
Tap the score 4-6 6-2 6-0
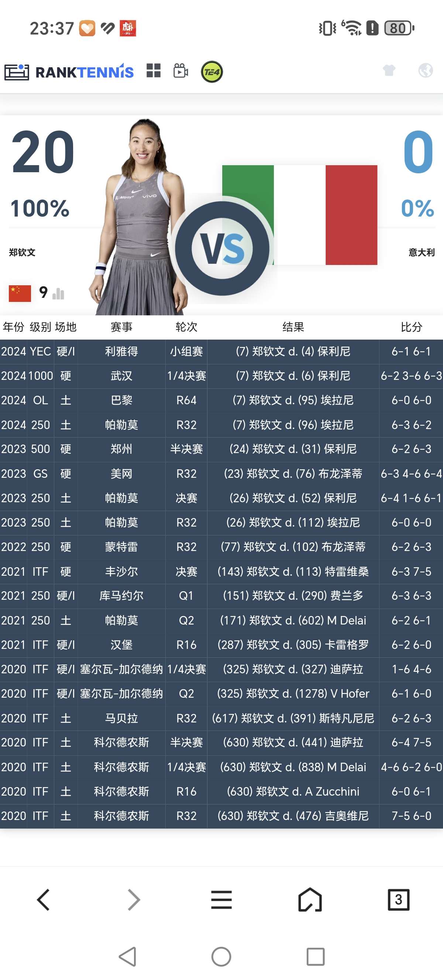tap(412, 767)
